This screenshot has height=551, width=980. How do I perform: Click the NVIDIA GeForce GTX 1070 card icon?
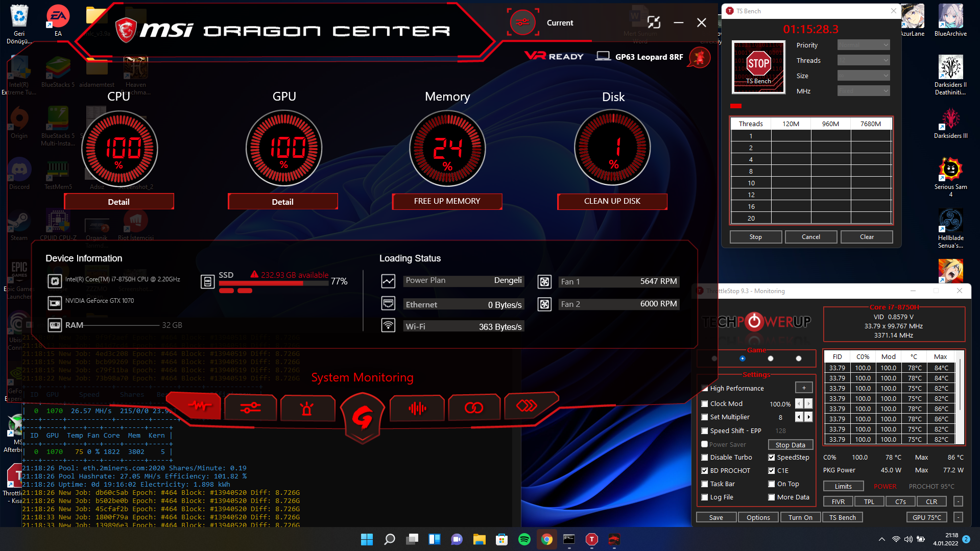(x=55, y=303)
